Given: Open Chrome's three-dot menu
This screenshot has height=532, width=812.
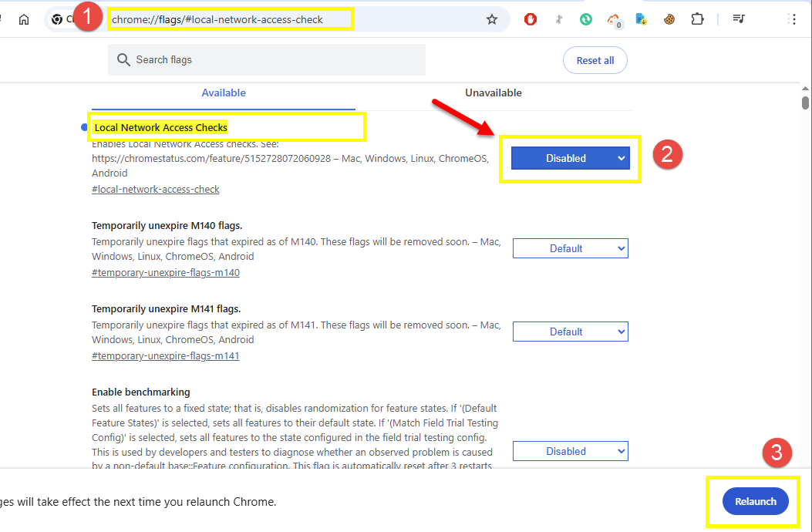Looking at the screenshot, I should (x=791, y=20).
